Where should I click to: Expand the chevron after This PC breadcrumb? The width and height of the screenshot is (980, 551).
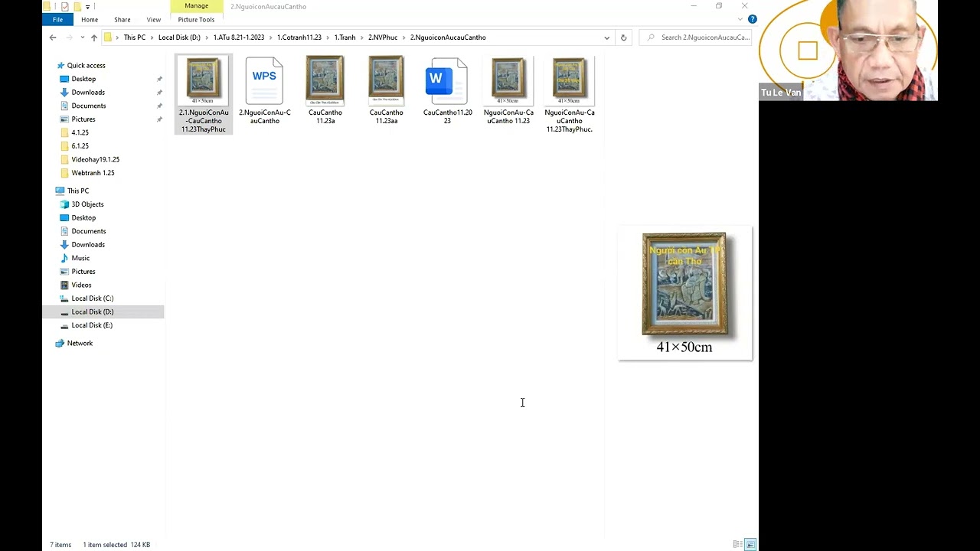pos(152,37)
